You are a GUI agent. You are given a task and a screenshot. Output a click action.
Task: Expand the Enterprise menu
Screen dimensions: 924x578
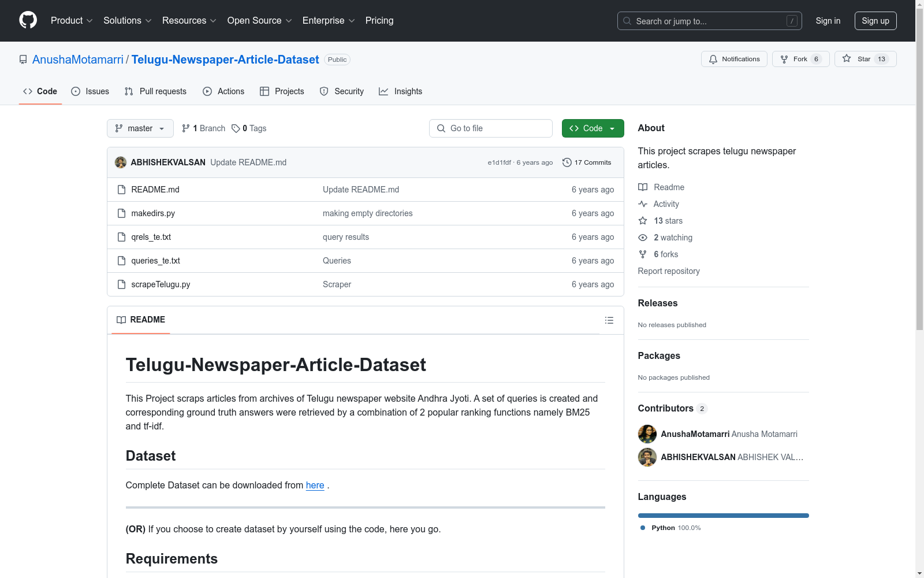click(329, 20)
